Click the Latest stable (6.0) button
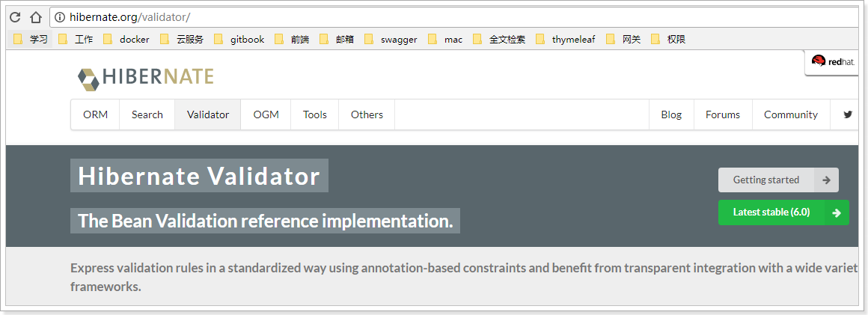Screen dimensions: 868x315 point(771,212)
